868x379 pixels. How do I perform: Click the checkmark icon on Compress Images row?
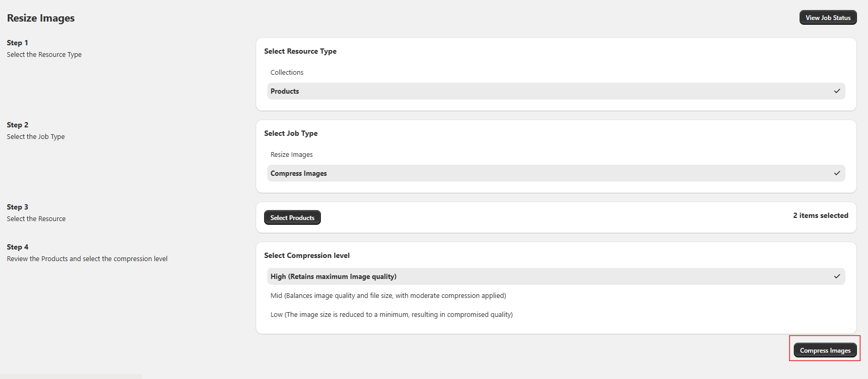click(x=837, y=173)
